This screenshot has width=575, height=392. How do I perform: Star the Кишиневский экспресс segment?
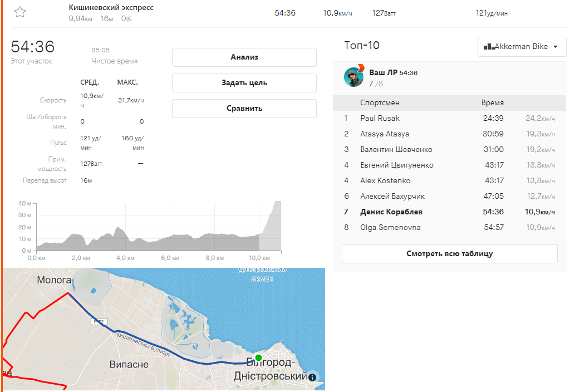click(20, 12)
